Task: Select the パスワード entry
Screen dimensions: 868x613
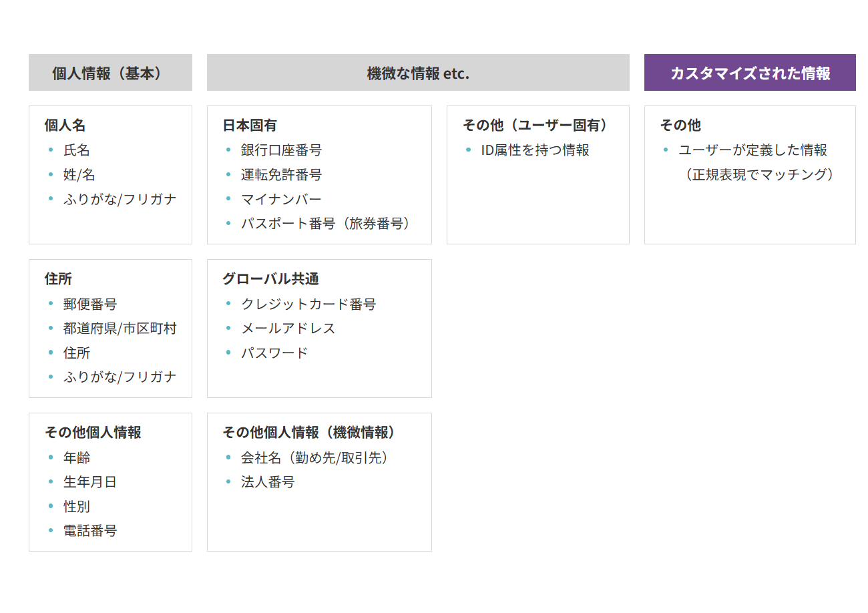Action: point(274,353)
